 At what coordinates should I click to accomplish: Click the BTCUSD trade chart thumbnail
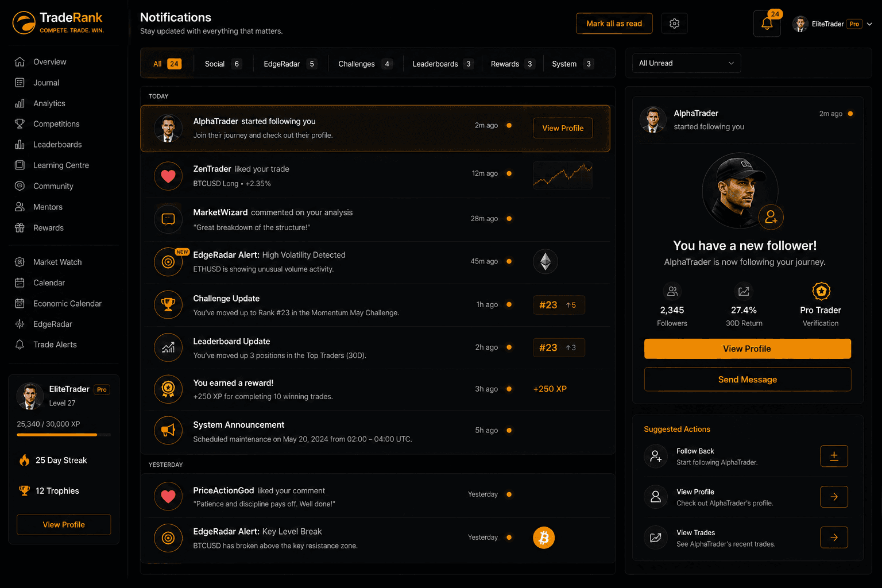tap(563, 175)
